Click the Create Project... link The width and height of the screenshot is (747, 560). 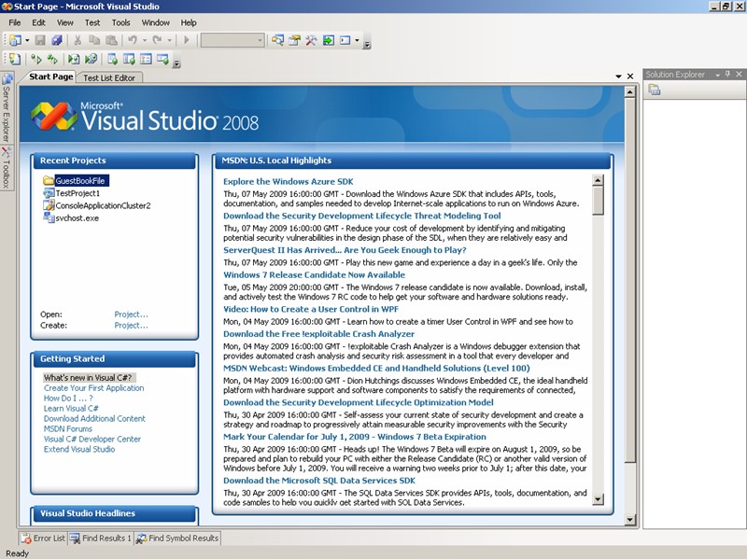tap(131, 325)
